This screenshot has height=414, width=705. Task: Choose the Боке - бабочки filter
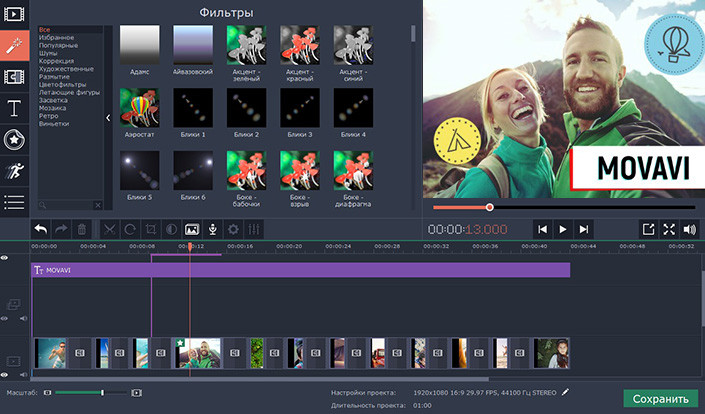point(246,171)
